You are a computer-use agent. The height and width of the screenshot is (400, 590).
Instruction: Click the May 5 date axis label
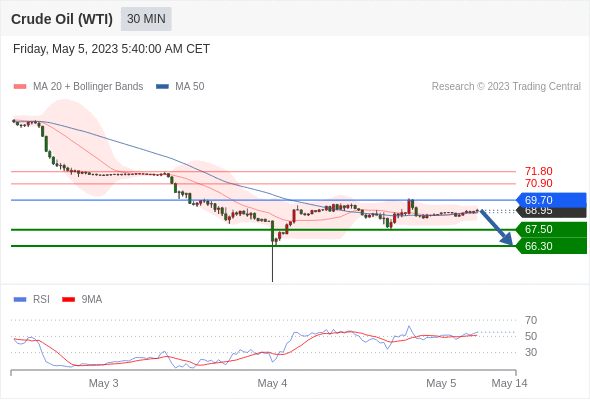441,383
